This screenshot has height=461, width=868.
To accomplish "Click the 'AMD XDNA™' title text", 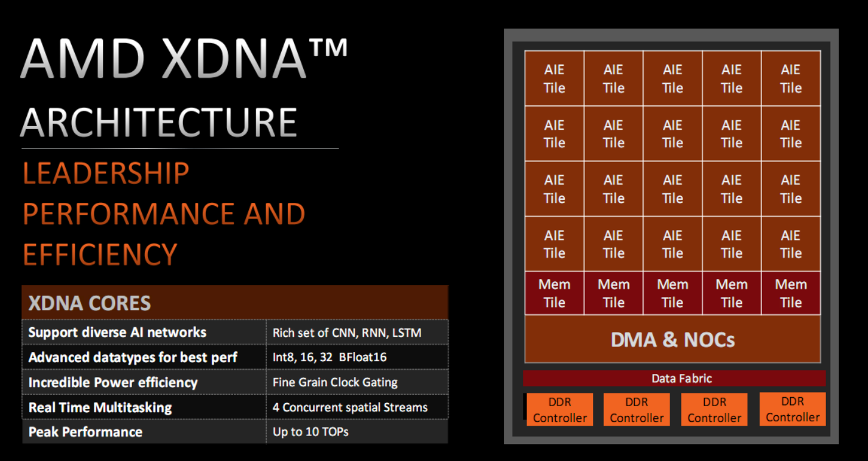I will click(x=184, y=58).
